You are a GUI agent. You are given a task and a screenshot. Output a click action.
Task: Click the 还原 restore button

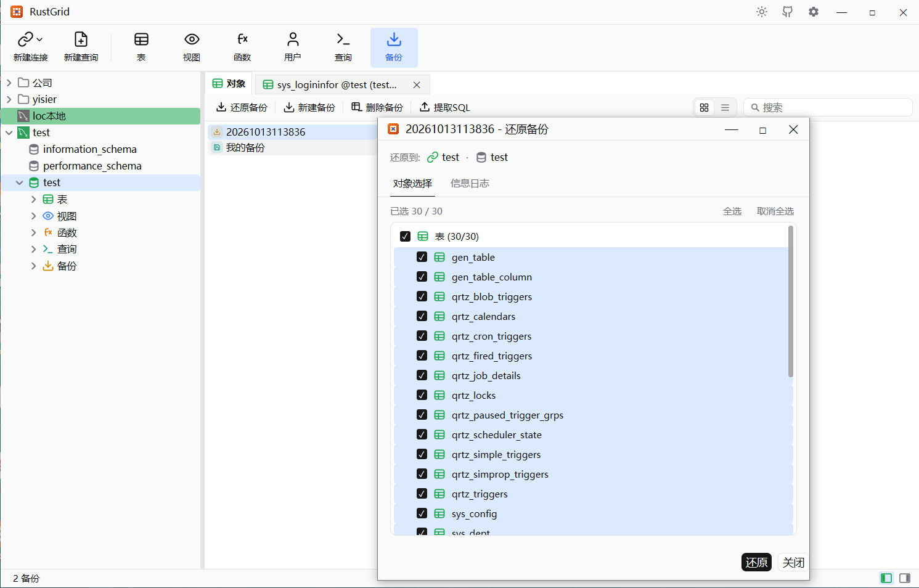756,562
